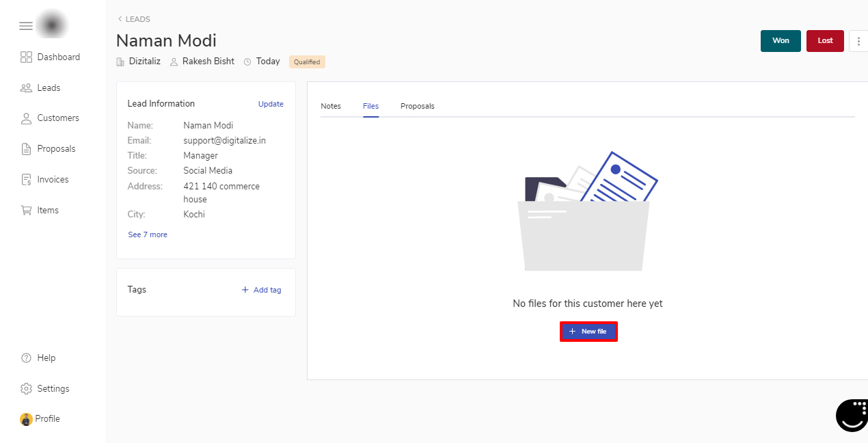
Task: Switch to the Notes tab
Action: coord(331,106)
